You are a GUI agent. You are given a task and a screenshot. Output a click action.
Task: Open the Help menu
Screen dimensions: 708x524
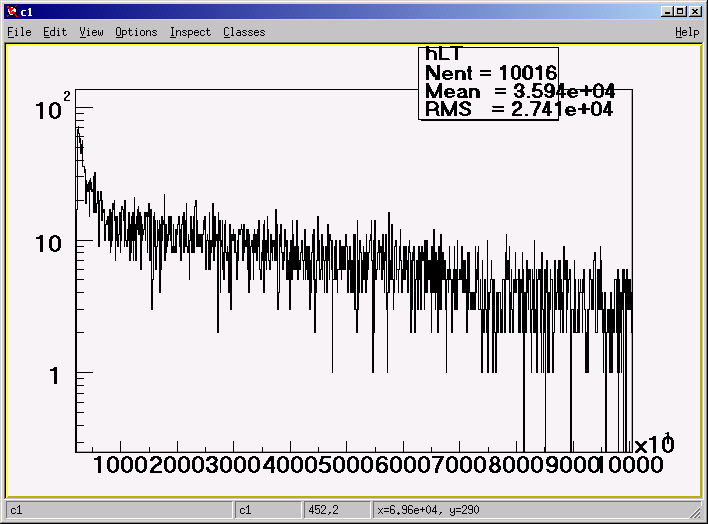(x=687, y=32)
